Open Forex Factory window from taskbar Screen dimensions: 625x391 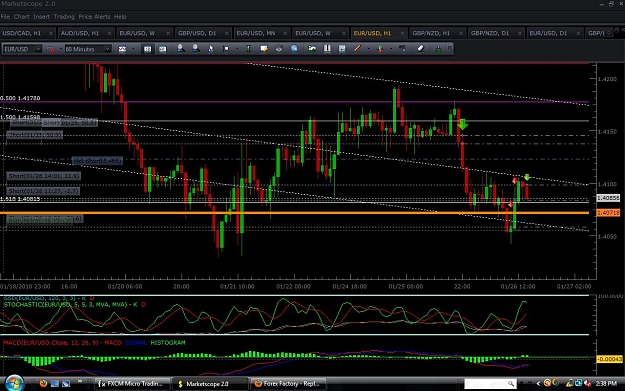point(289,384)
